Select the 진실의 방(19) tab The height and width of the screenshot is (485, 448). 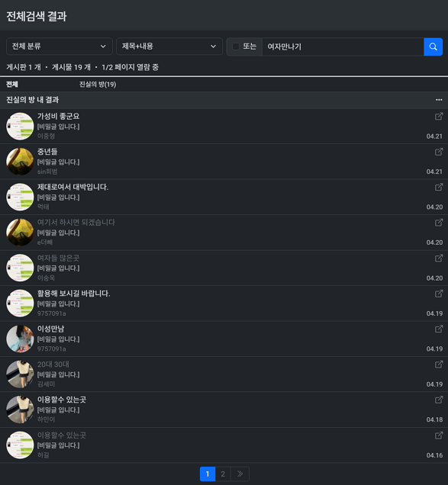click(98, 84)
